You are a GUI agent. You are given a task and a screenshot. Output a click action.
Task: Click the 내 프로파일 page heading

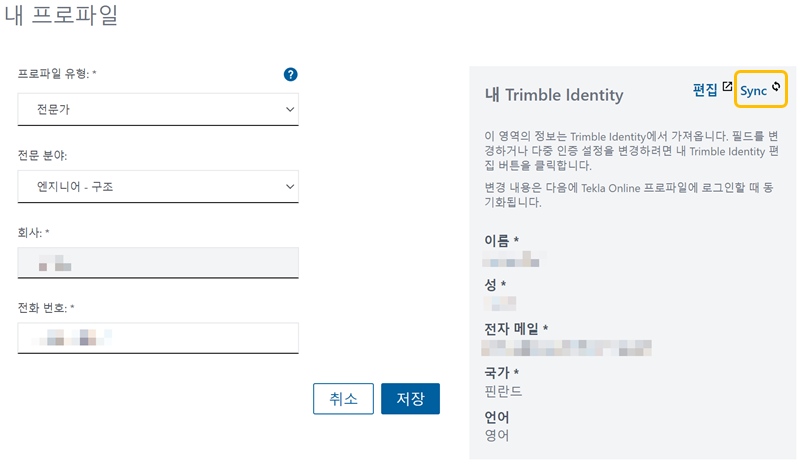pos(61,17)
